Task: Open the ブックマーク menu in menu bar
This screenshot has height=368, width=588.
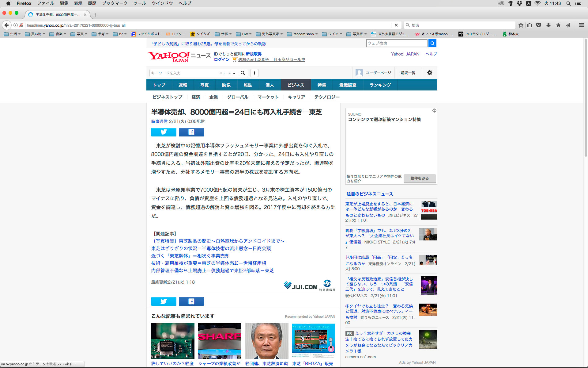Action: [115, 3]
